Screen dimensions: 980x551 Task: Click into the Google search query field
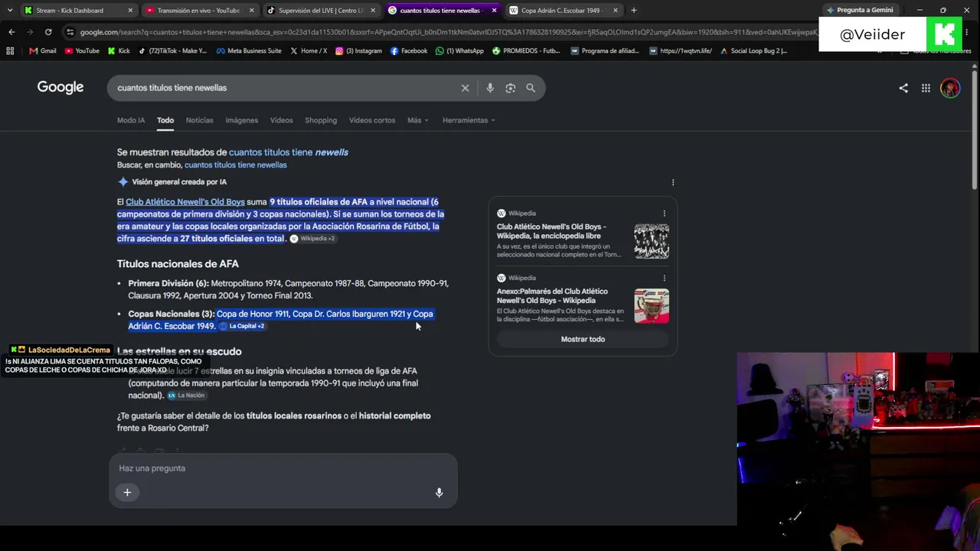pos(283,88)
